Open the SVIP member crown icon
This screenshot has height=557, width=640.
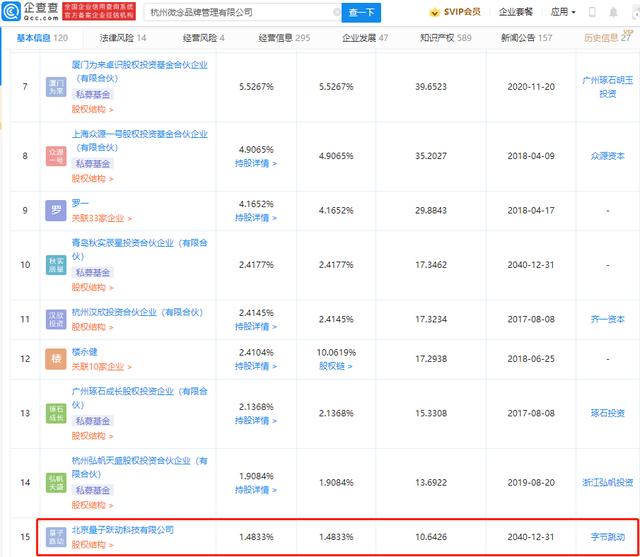[434, 12]
